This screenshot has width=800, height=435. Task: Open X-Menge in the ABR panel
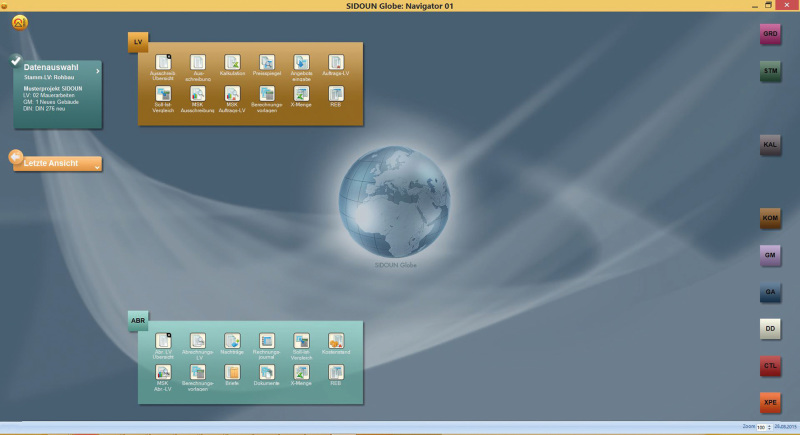(301, 372)
